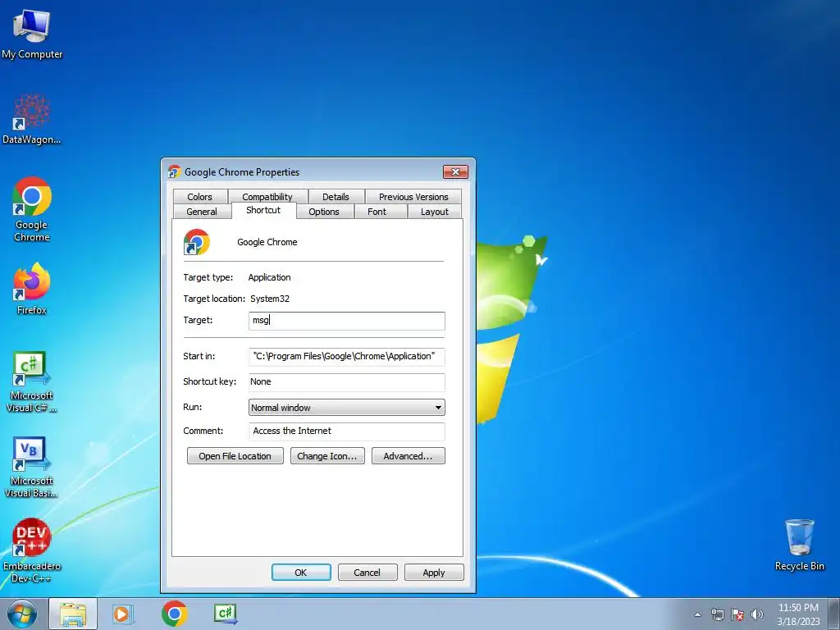
Task: Switch to the Compatibility tab
Action: click(267, 197)
